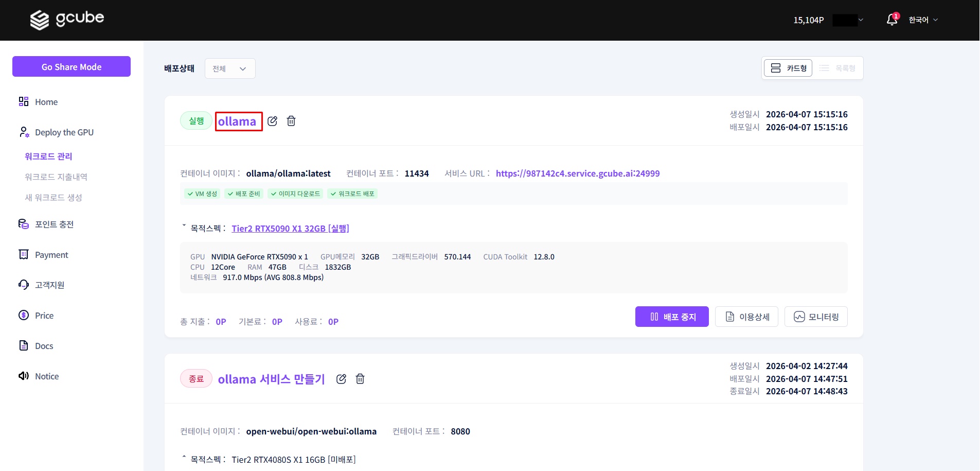Switch to 목록형 list view

click(837, 68)
